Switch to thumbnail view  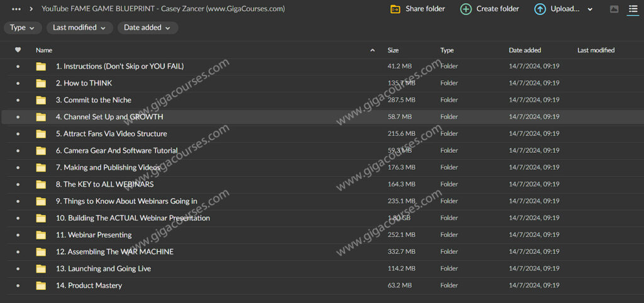[614, 9]
